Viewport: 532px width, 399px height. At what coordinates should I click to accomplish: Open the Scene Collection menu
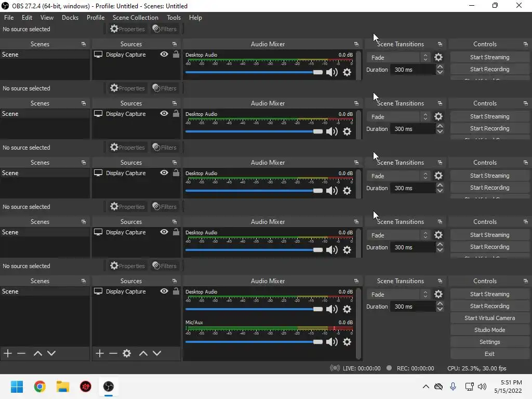(x=136, y=18)
